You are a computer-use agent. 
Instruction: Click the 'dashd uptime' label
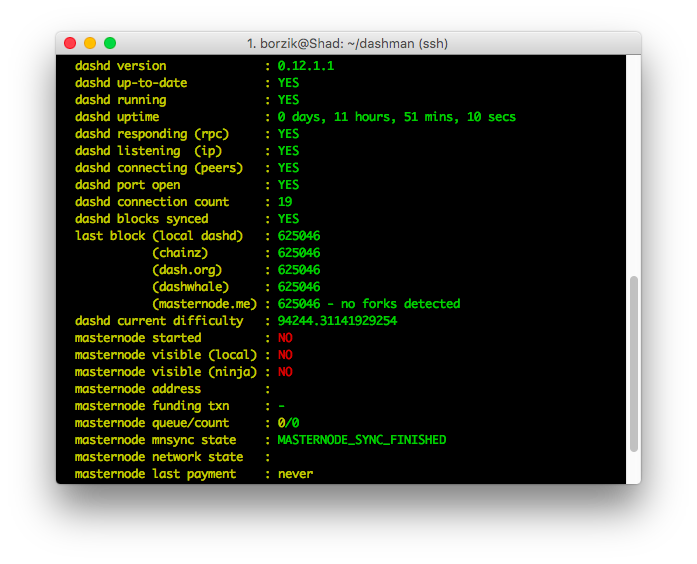pos(117,117)
